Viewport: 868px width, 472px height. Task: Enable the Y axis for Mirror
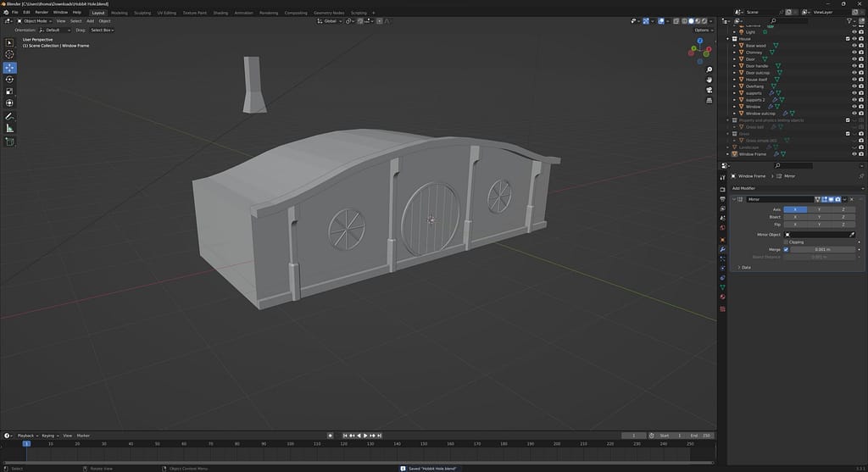[x=819, y=209]
